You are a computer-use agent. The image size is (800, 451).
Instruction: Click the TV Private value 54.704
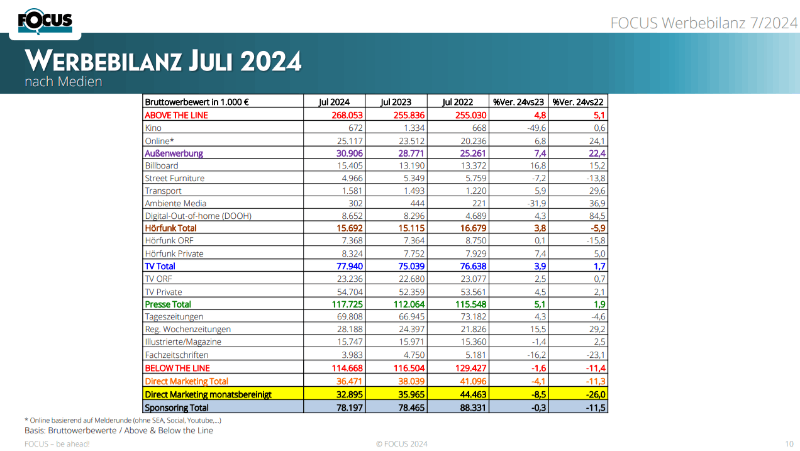click(x=349, y=292)
